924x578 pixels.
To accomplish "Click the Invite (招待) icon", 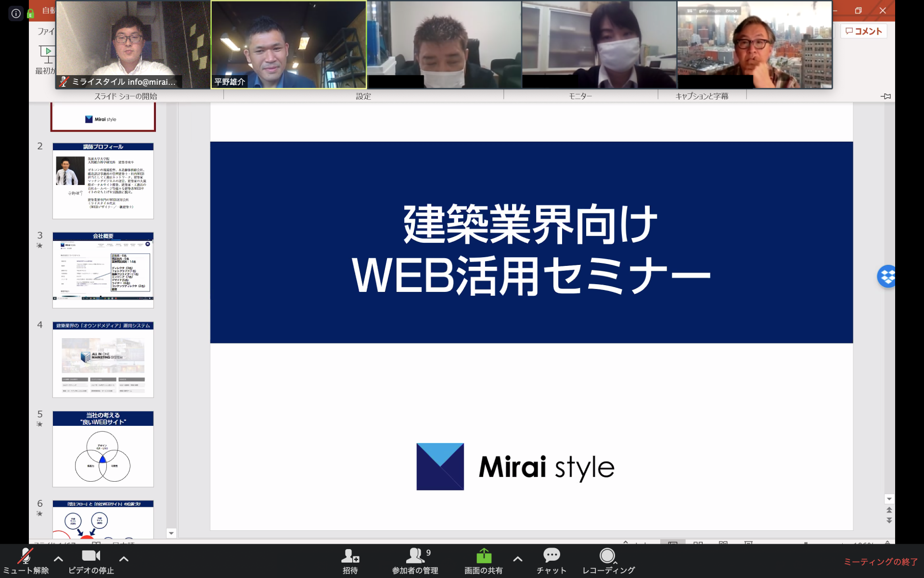I will coord(350,556).
